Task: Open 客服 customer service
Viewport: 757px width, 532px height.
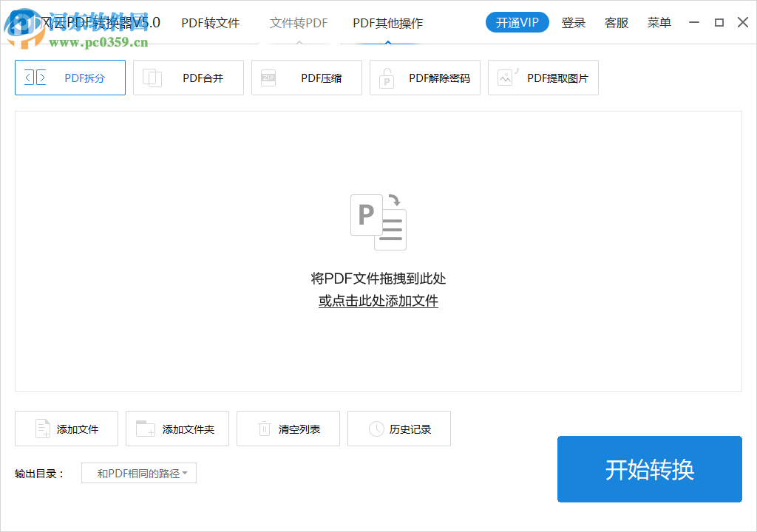Action: pyautogui.click(x=616, y=23)
